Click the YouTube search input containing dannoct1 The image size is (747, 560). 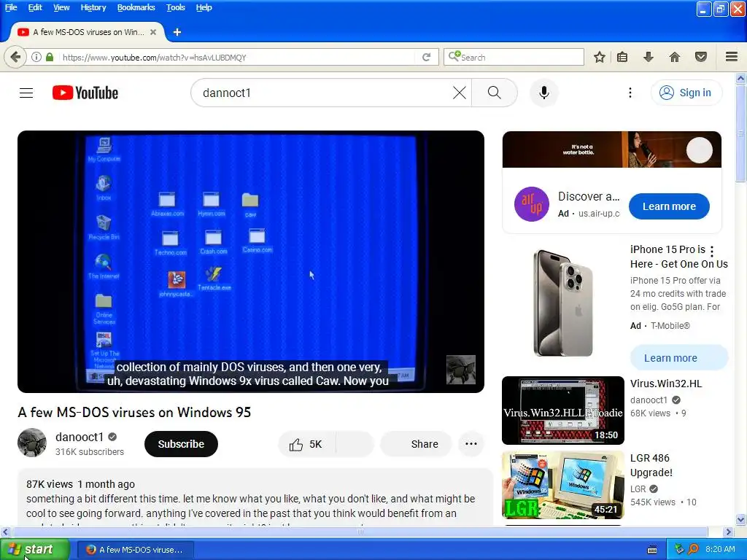pyautogui.click(x=324, y=93)
